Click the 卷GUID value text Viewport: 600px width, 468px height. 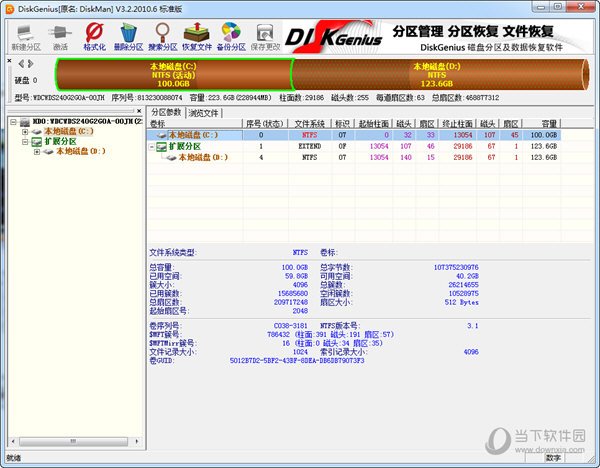[x=297, y=361]
